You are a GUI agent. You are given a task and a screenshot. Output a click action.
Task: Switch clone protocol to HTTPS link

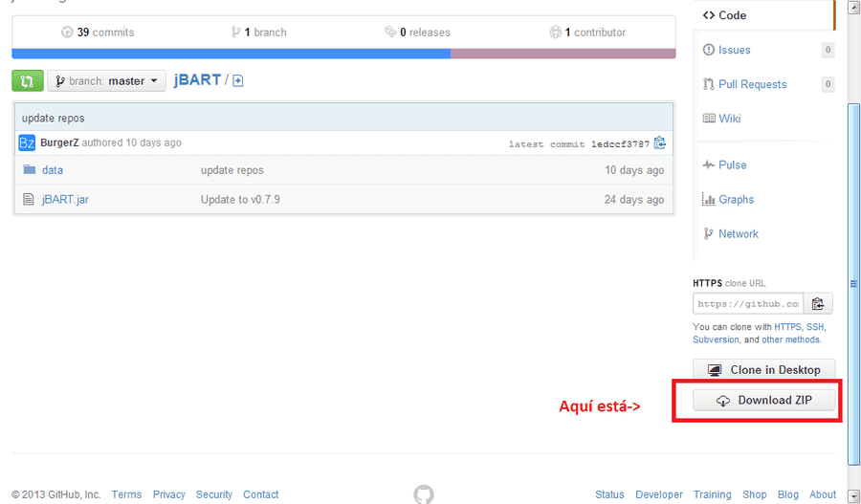coord(787,327)
